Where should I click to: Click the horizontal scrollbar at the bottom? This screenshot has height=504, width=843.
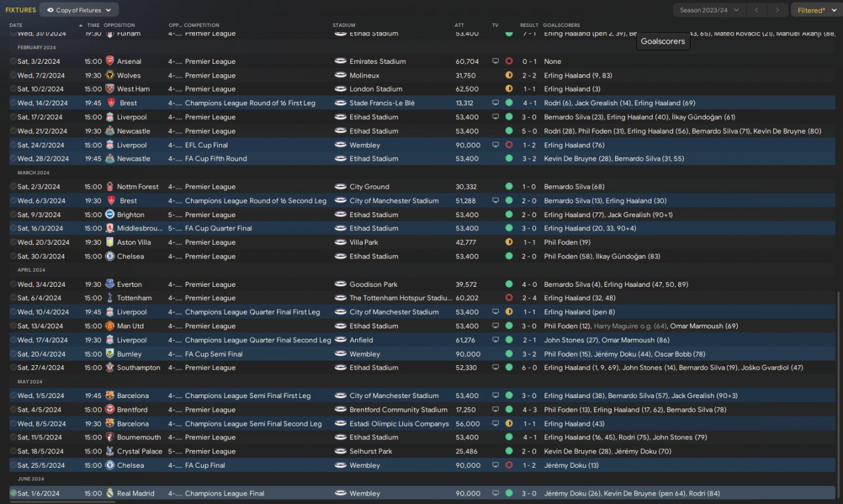53,501
